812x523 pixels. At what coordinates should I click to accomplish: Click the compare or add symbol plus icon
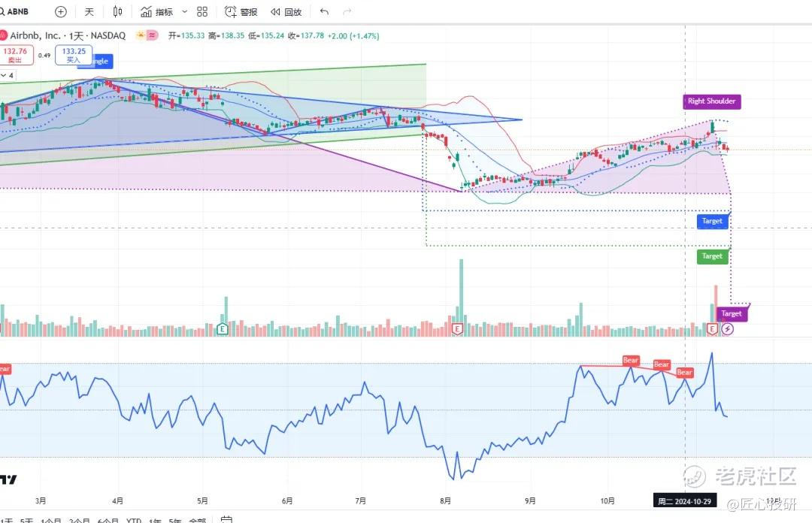coord(61,11)
